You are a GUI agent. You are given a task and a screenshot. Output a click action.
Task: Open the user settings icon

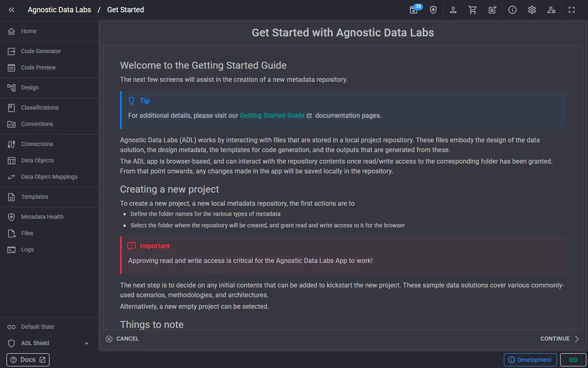(x=551, y=10)
